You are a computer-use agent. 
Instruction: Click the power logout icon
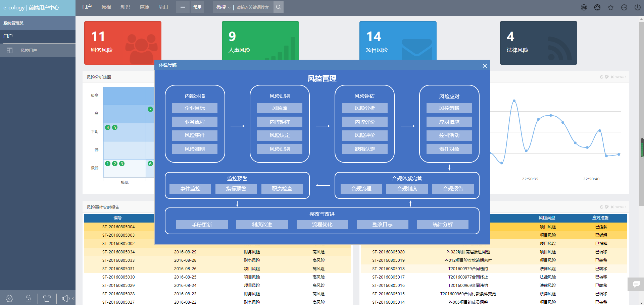point(638,7)
